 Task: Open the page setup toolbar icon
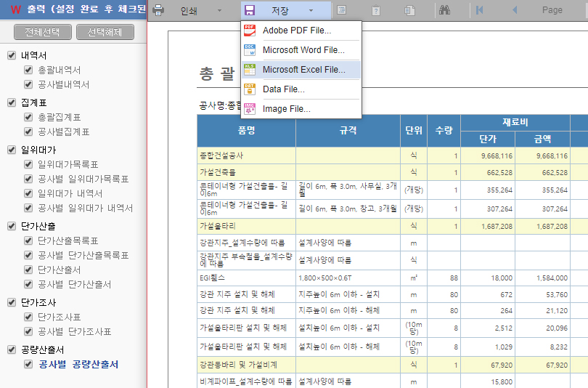[342, 10]
